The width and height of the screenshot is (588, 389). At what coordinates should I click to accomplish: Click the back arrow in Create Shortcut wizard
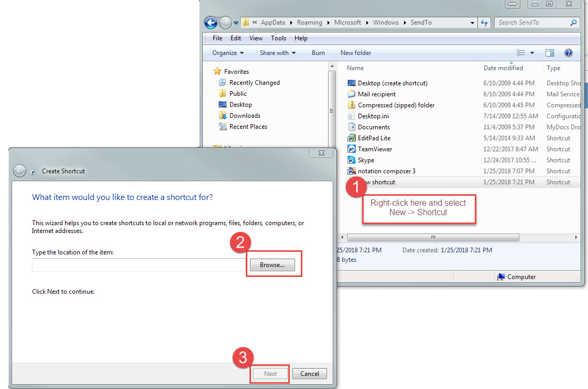click(x=19, y=171)
